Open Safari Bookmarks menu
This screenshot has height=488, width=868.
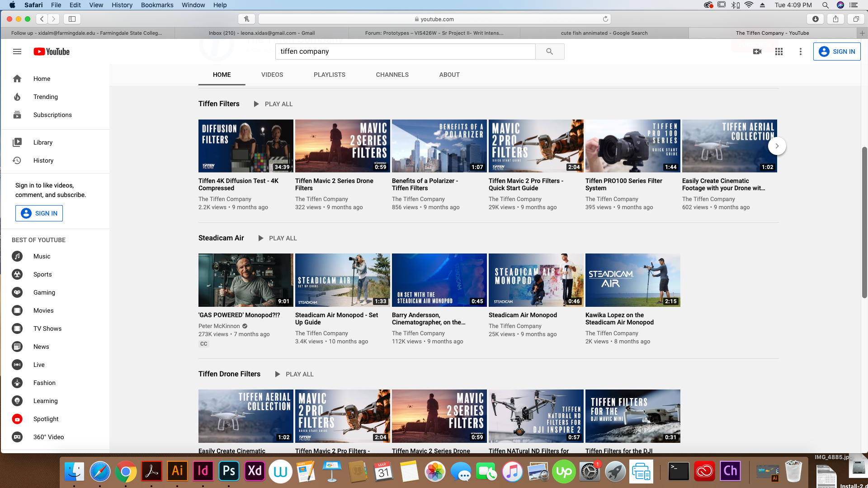pyautogui.click(x=157, y=5)
